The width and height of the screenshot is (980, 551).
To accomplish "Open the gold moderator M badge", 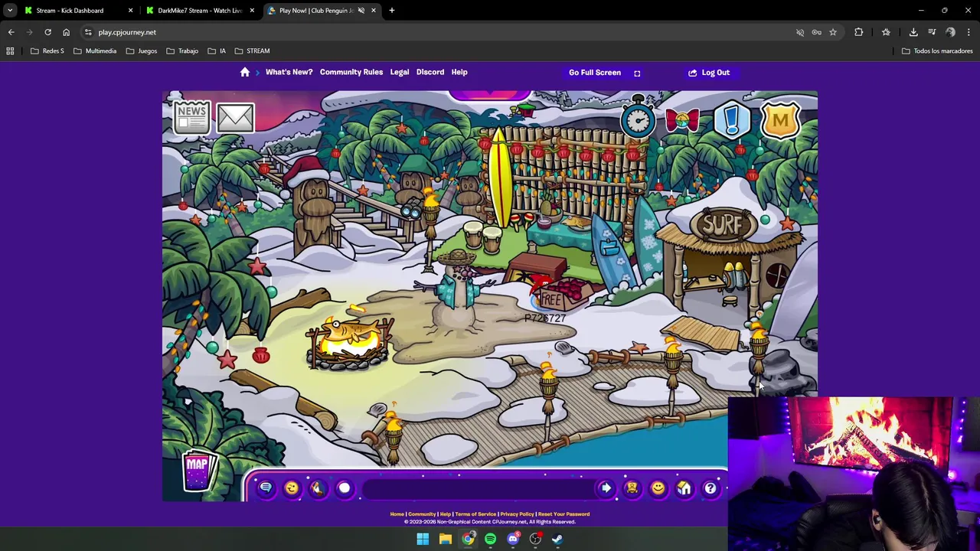I will (780, 120).
